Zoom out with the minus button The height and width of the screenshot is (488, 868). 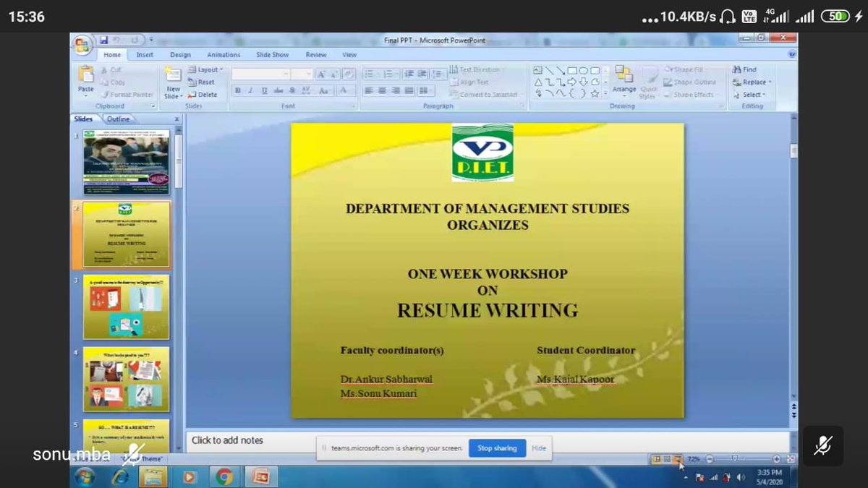pyautogui.click(x=710, y=459)
